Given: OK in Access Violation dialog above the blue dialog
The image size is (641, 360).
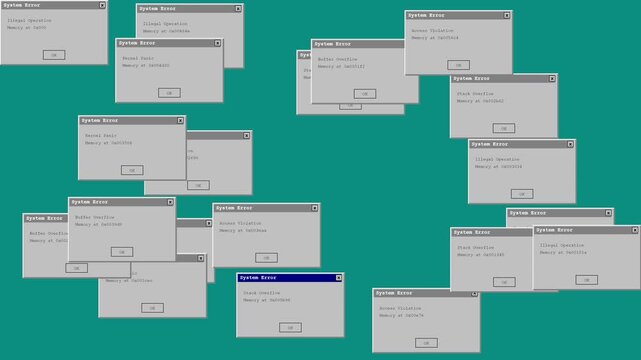Looking at the screenshot, I should pyautogui.click(x=266, y=257).
